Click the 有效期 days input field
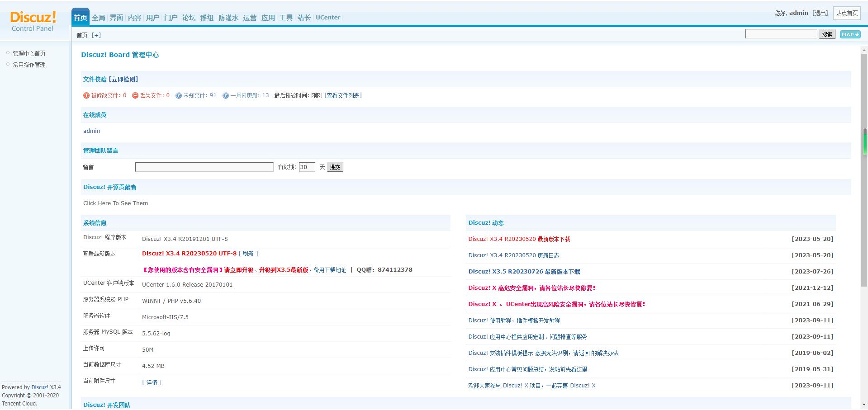The height and width of the screenshot is (410, 868). tap(307, 167)
